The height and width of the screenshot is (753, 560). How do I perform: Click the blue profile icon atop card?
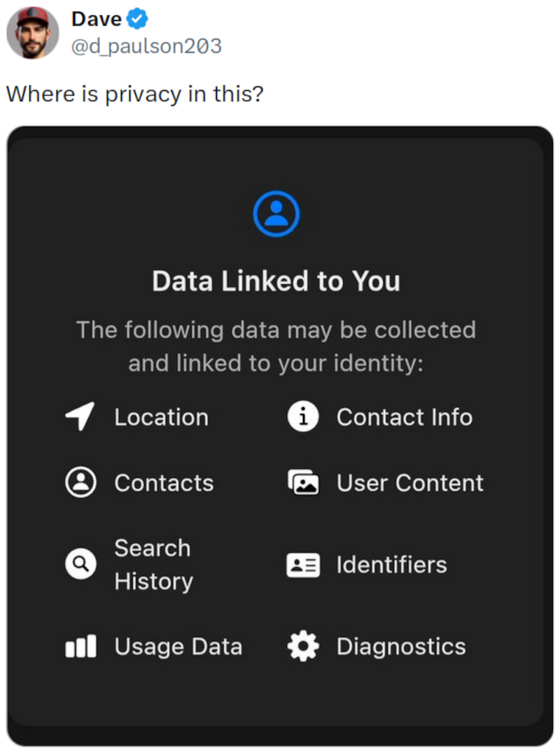point(276,214)
